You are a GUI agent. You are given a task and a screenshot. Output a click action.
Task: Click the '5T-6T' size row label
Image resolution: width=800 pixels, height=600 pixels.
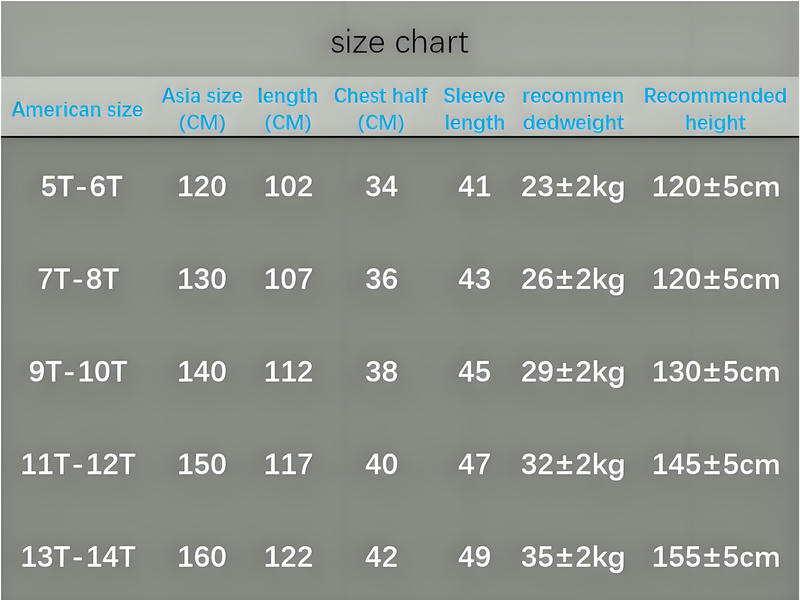click(82, 186)
